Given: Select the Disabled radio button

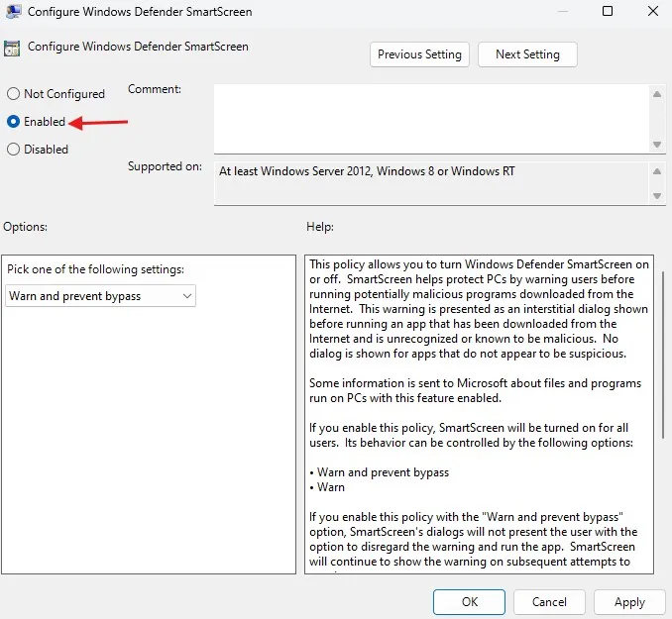Looking at the screenshot, I should coord(13,150).
